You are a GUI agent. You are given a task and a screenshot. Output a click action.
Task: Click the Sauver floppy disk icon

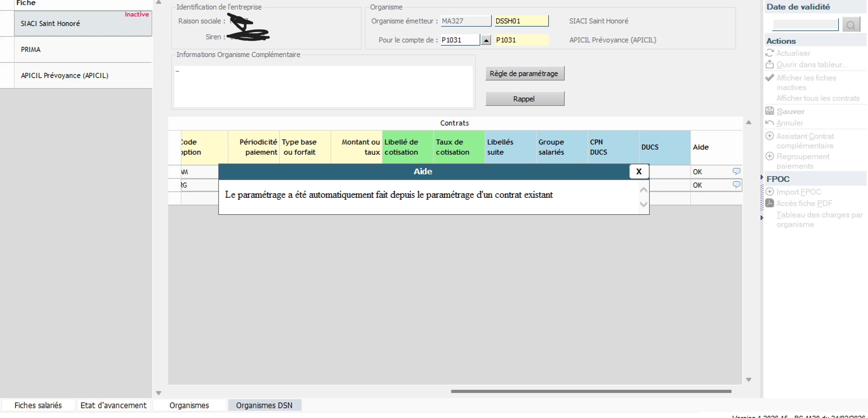pos(770,111)
